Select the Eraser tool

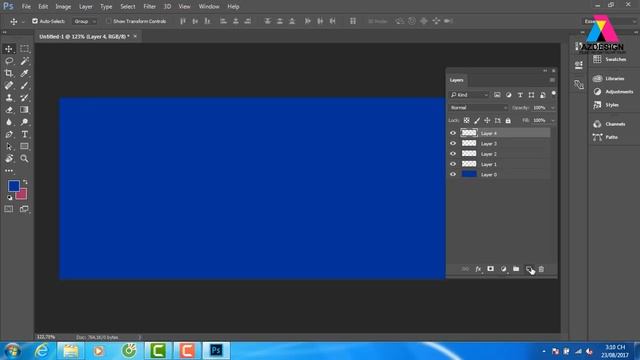tap(9, 110)
